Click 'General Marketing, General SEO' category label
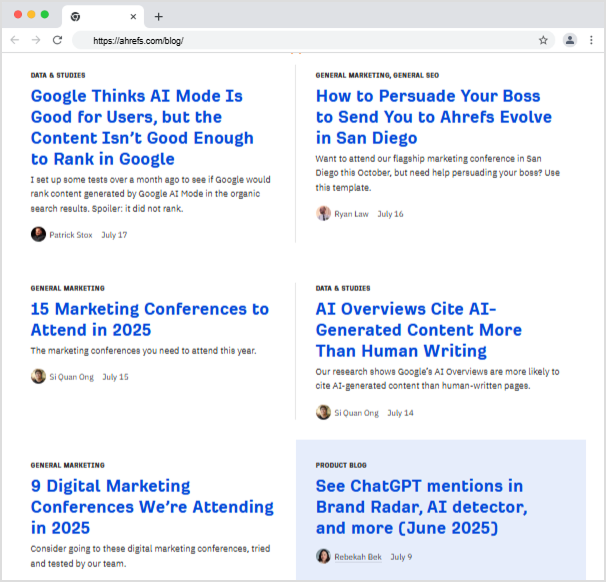This screenshot has width=606, height=582. click(x=377, y=75)
